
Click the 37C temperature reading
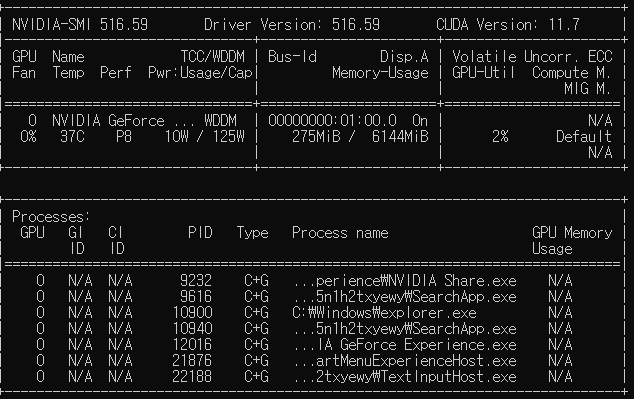pos(72,137)
